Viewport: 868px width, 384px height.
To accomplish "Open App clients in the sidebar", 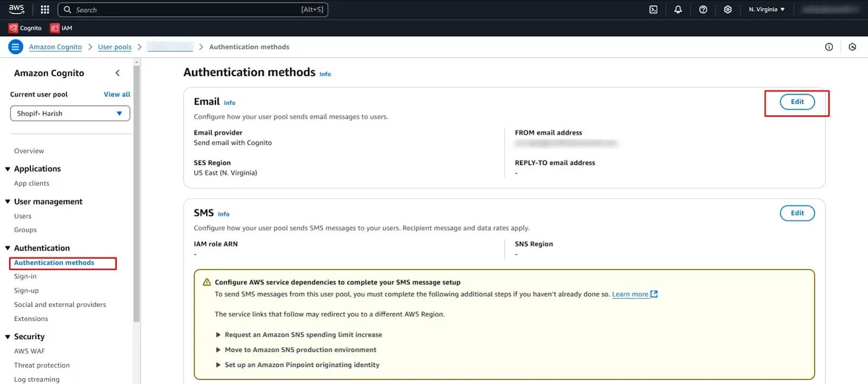I will (31, 183).
